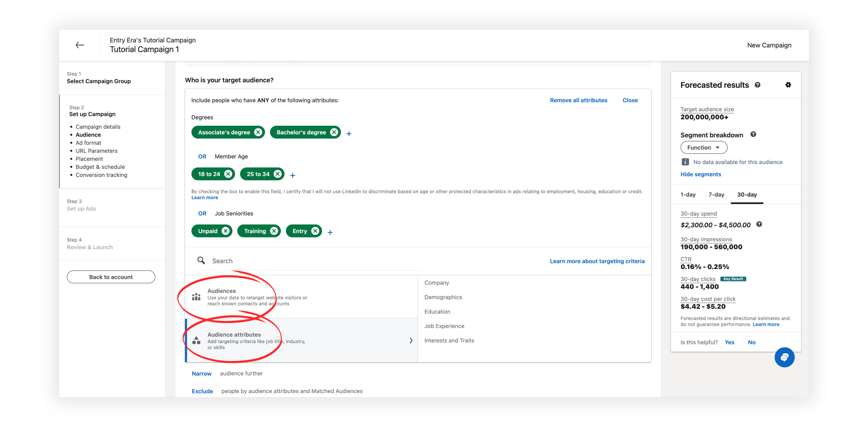This screenshot has height=427, width=868.
Task: Remove the Entry seniority tag
Action: 315,231
